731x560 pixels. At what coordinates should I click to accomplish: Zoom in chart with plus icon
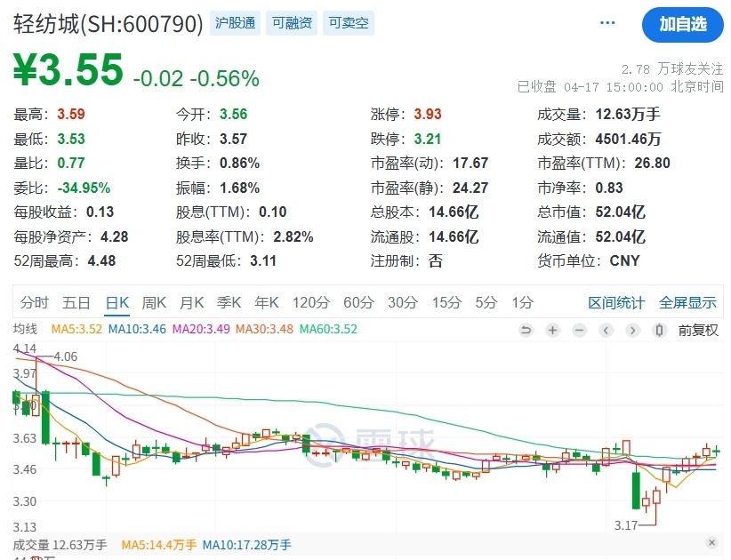[552, 331]
